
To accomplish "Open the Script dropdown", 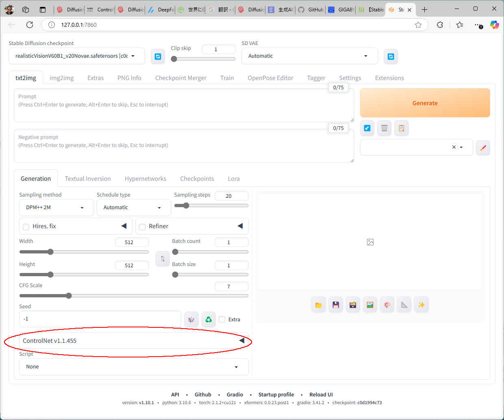I will click(133, 367).
